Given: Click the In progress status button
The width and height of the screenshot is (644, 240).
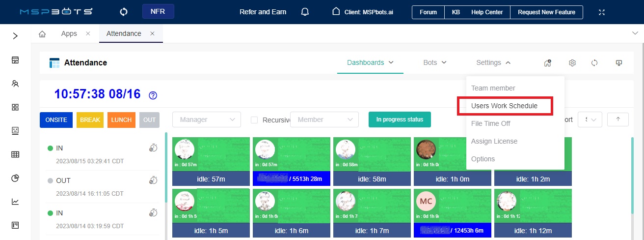Looking at the screenshot, I should 400,120.
